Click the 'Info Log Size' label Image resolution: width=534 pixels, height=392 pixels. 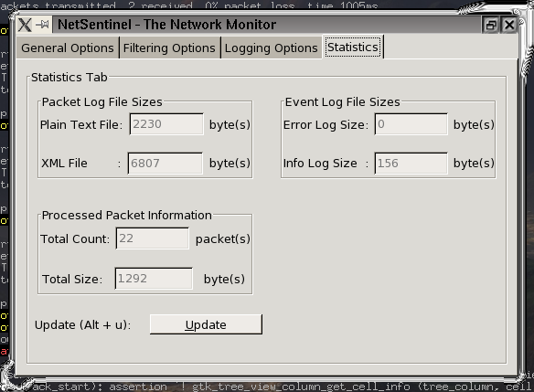320,164
